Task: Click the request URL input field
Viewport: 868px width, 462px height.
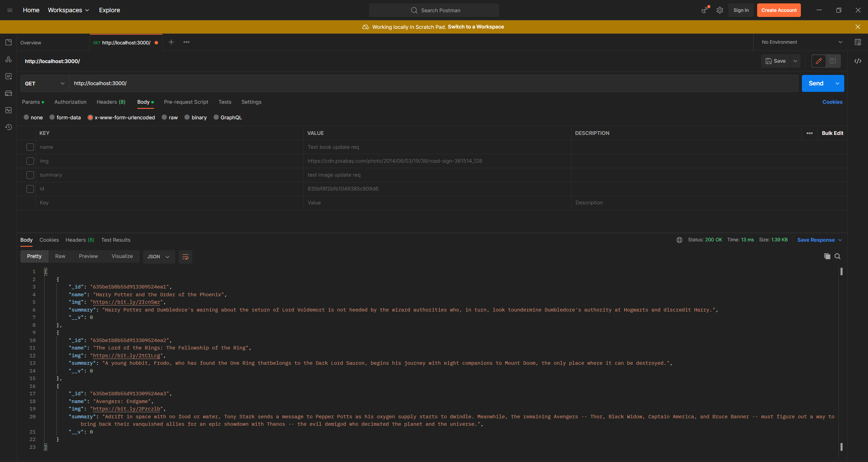Action: coord(433,83)
